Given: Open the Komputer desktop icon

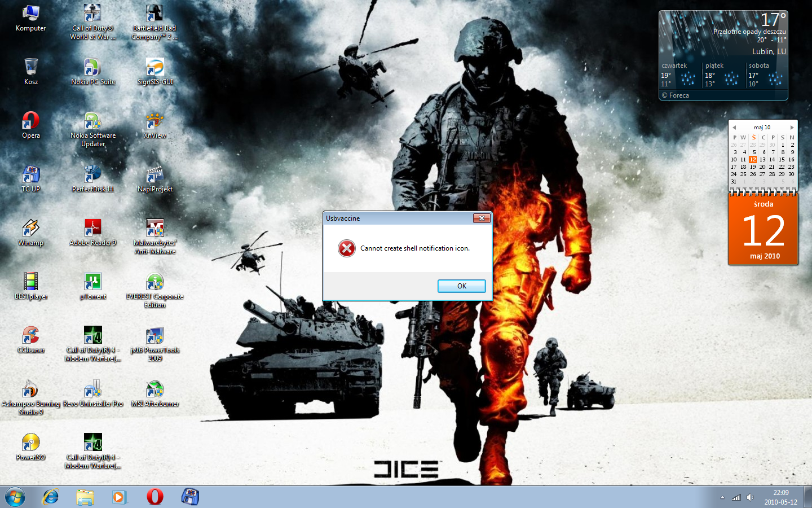Looking at the screenshot, I should [31, 19].
